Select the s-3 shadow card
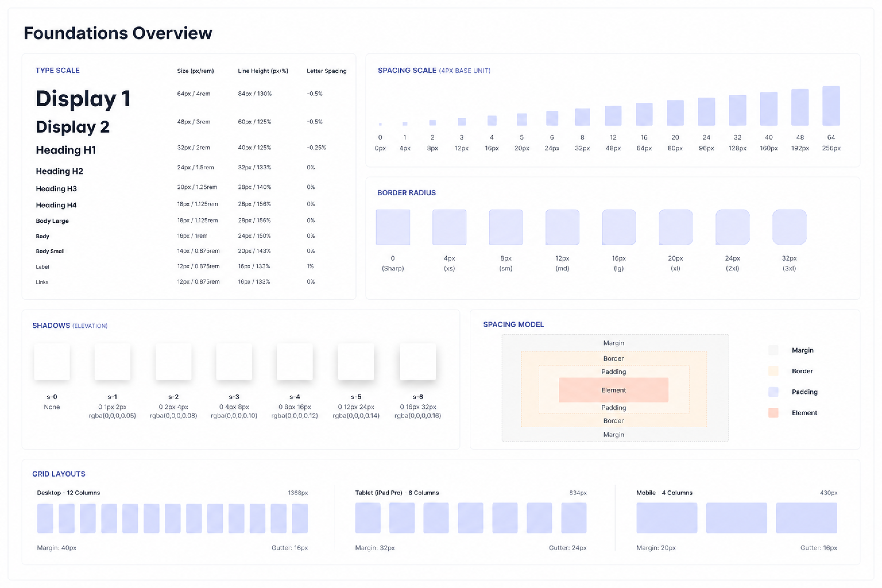Viewport: 882px width, 588px height. click(234, 362)
